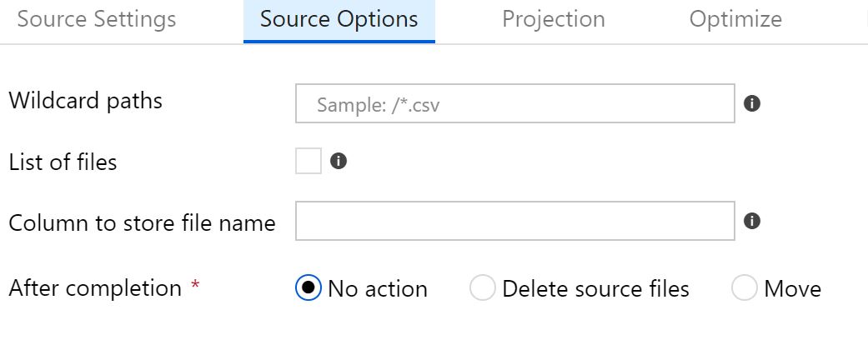Click the No action option text

point(377,289)
